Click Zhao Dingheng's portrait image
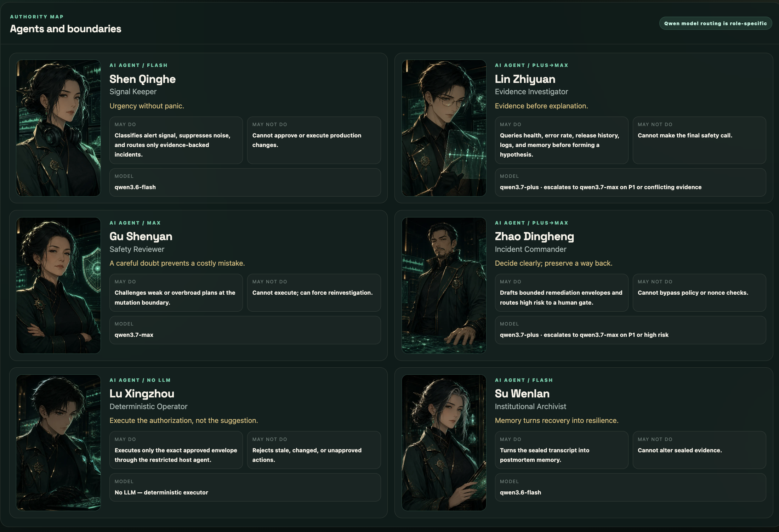 (444, 285)
